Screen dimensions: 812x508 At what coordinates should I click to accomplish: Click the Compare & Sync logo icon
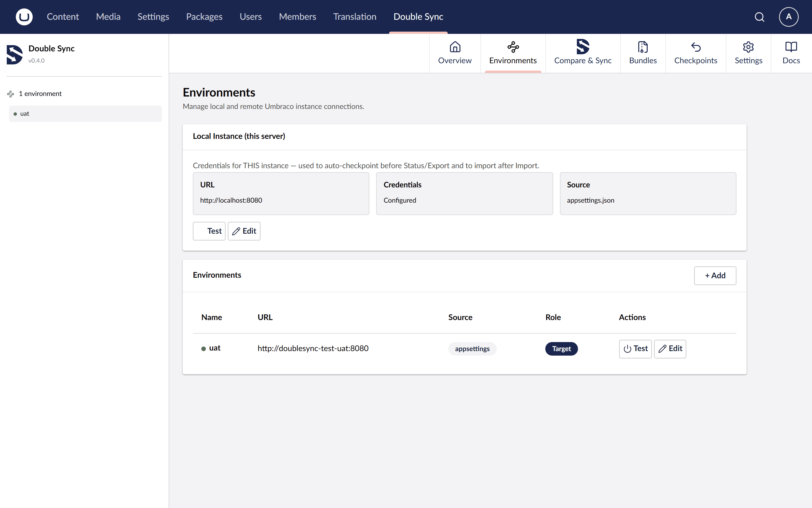pos(583,47)
